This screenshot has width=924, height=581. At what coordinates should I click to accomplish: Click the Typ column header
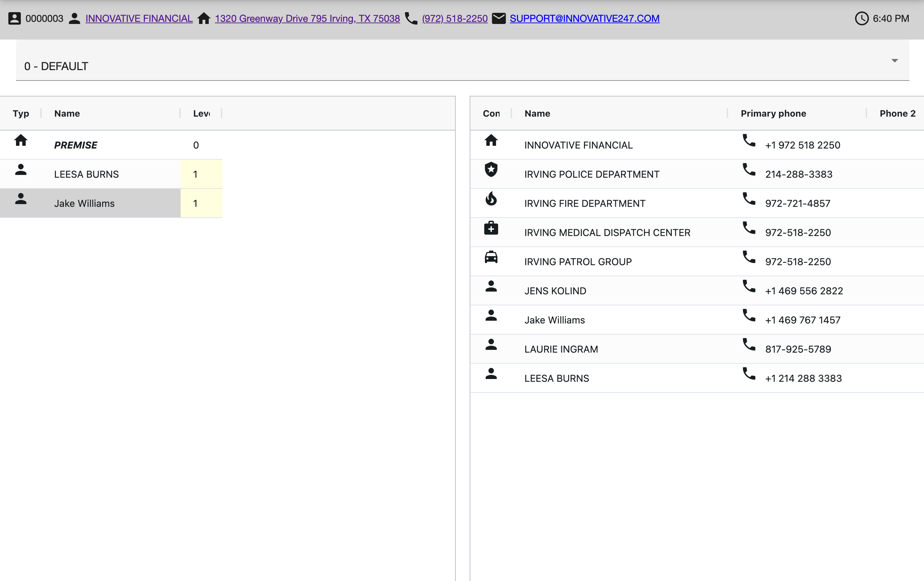pos(21,113)
